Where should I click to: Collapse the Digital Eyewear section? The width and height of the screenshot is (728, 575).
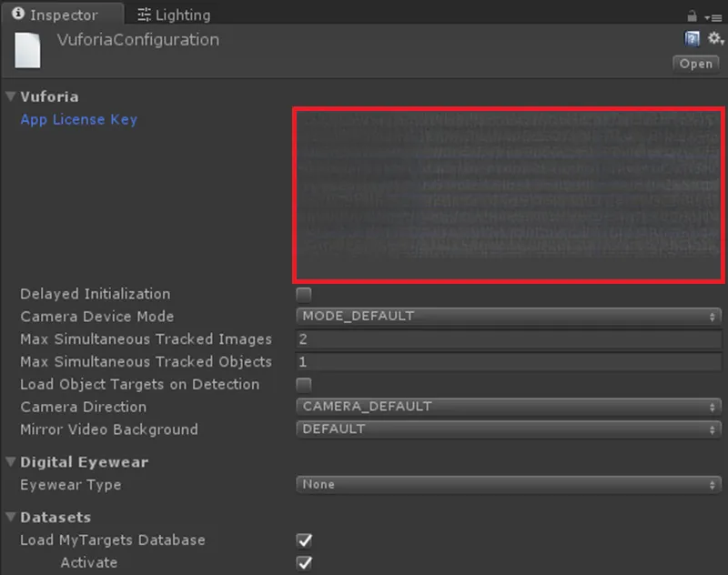pyautogui.click(x=11, y=462)
